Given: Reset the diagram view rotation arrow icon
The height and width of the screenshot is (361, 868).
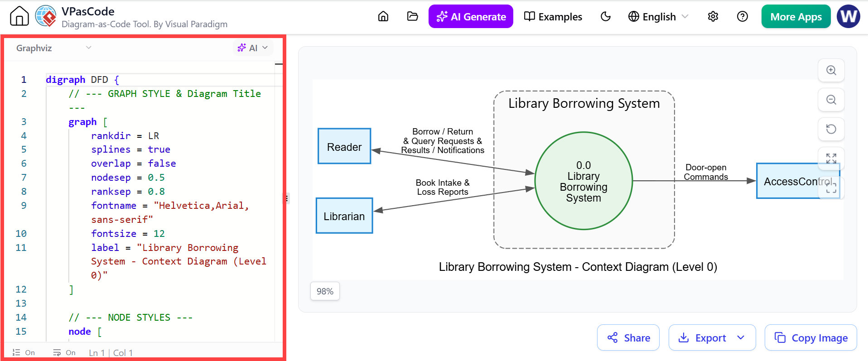Looking at the screenshot, I should (831, 129).
